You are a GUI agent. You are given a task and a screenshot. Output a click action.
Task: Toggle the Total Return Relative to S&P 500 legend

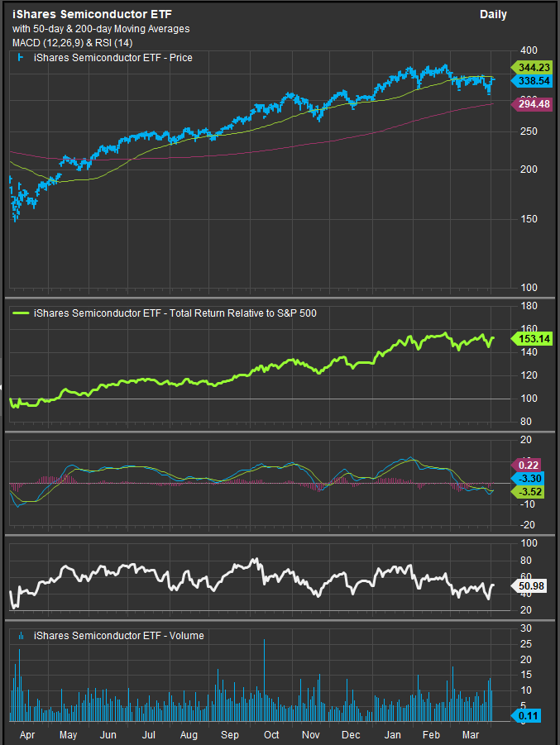pos(175,313)
